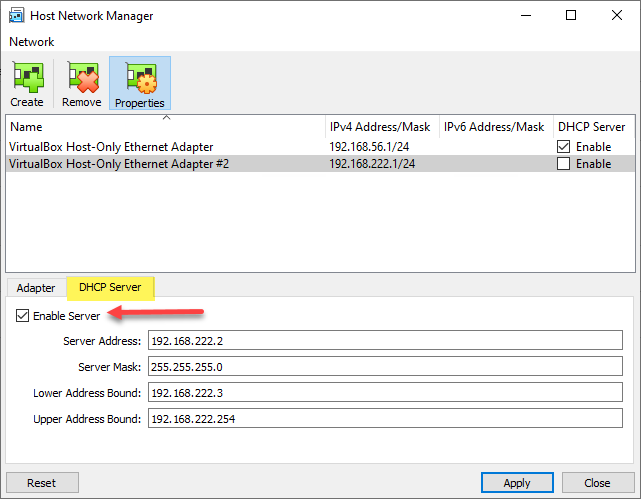The image size is (641, 499).
Task: Click the IPv6 Address/Mask column header
Action: pos(496,127)
